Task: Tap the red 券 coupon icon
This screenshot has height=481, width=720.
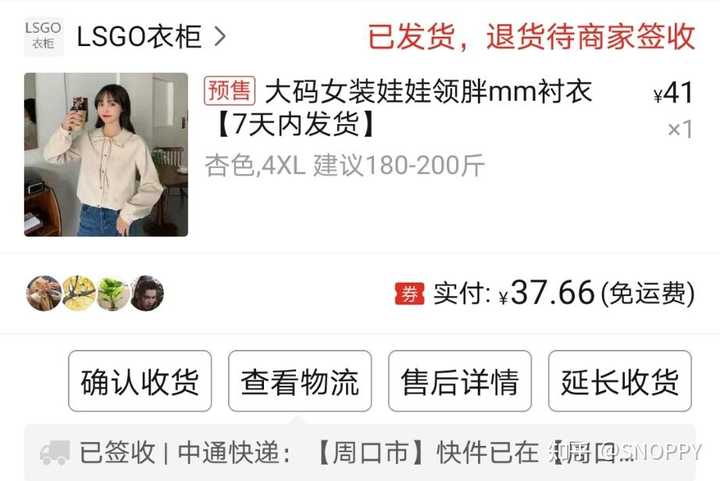Action: [x=410, y=294]
